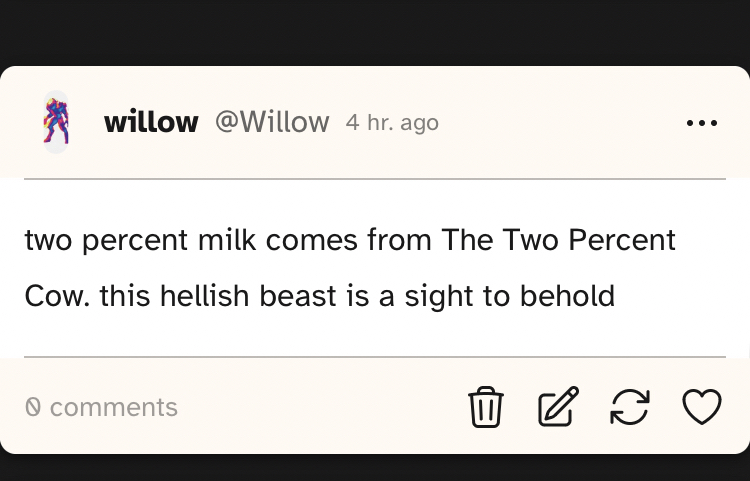Click the bold display name willow
Screen dimensions: 750x481
click(x=151, y=122)
